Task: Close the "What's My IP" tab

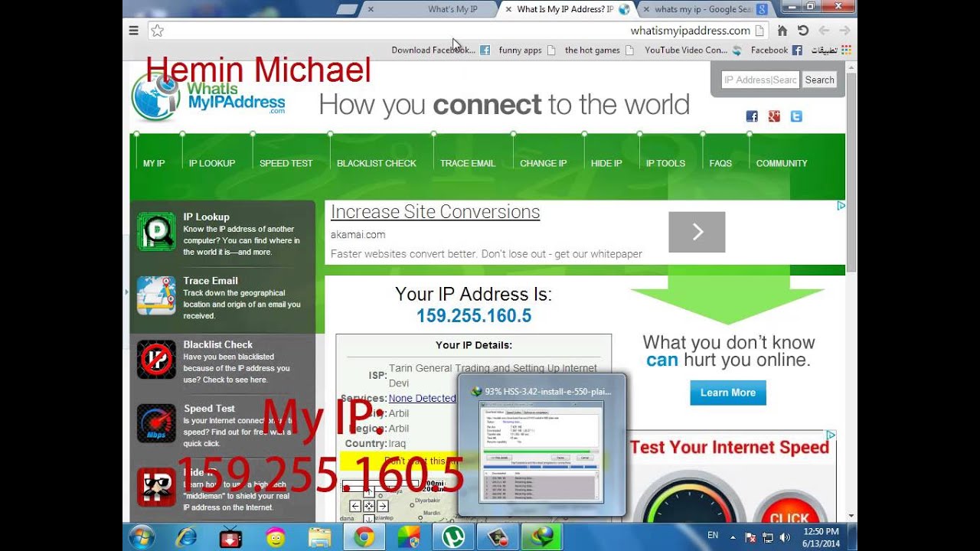Action: point(371,9)
